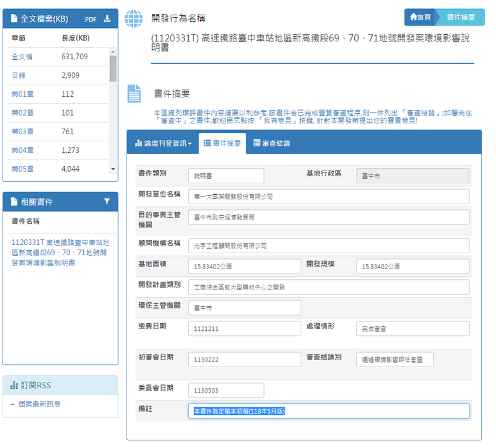Click the 631,709 size value
The width and height of the screenshot is (496, 448).
(74, 57)
